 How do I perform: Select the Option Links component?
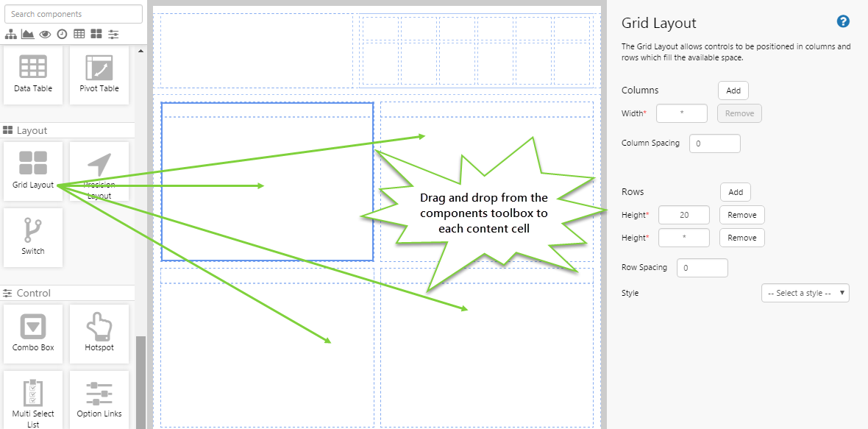click(99, 400)
